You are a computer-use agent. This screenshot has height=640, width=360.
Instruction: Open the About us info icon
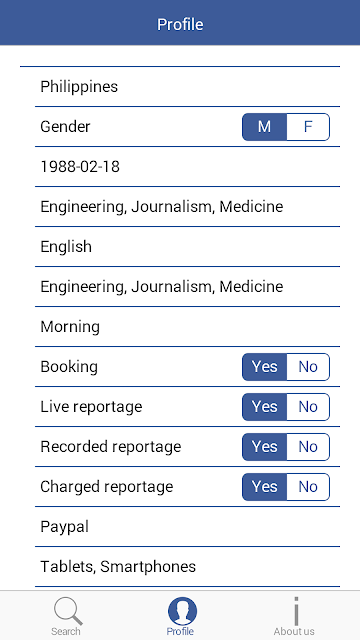pos(296,611)
